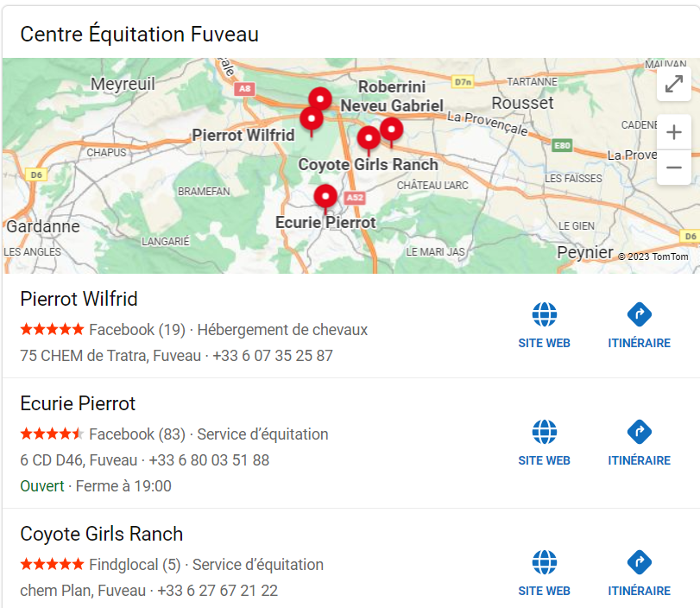Screen dimensions: 700x608
Task: Click the Centre Équitation Fuveau heading
Action: 139,35
